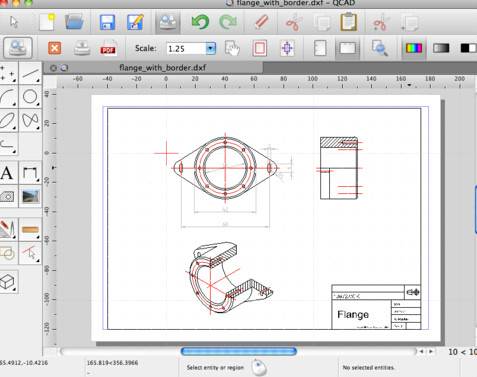This screenshot has height=377, width=477.
Task: Print the drawing with printer icon
Action: (x=82, y=48)
